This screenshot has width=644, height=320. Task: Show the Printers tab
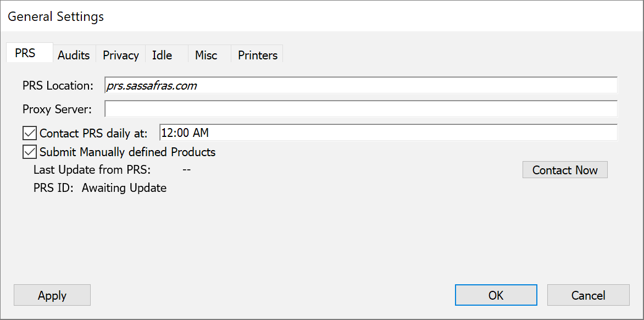257,55
